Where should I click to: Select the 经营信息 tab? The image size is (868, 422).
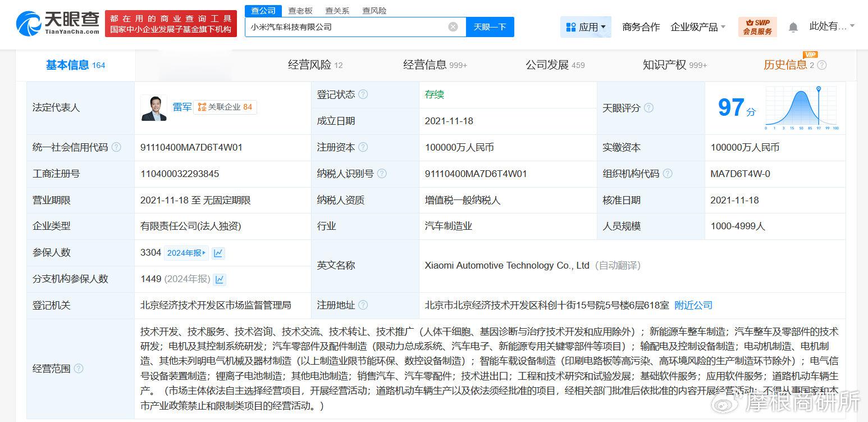(435, 65)
